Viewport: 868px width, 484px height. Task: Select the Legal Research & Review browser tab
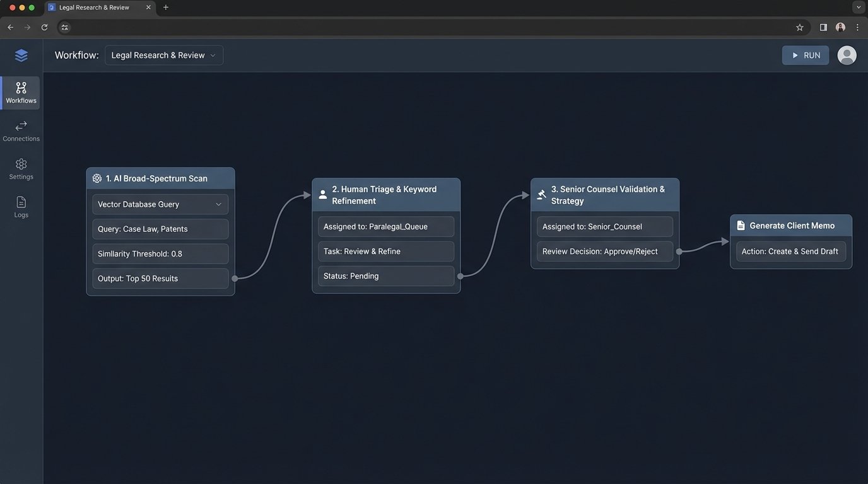[94, 8]
